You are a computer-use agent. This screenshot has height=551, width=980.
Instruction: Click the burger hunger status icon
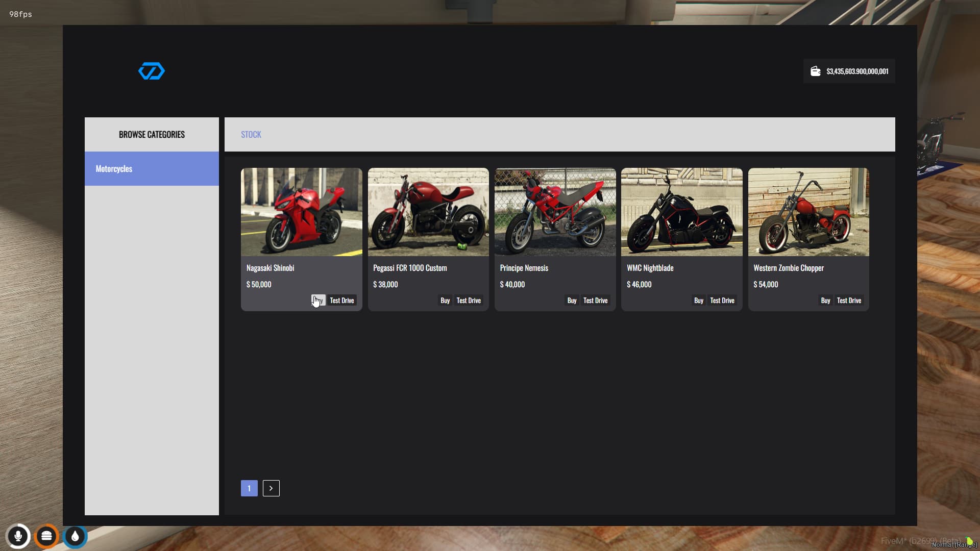click(46, 536)
